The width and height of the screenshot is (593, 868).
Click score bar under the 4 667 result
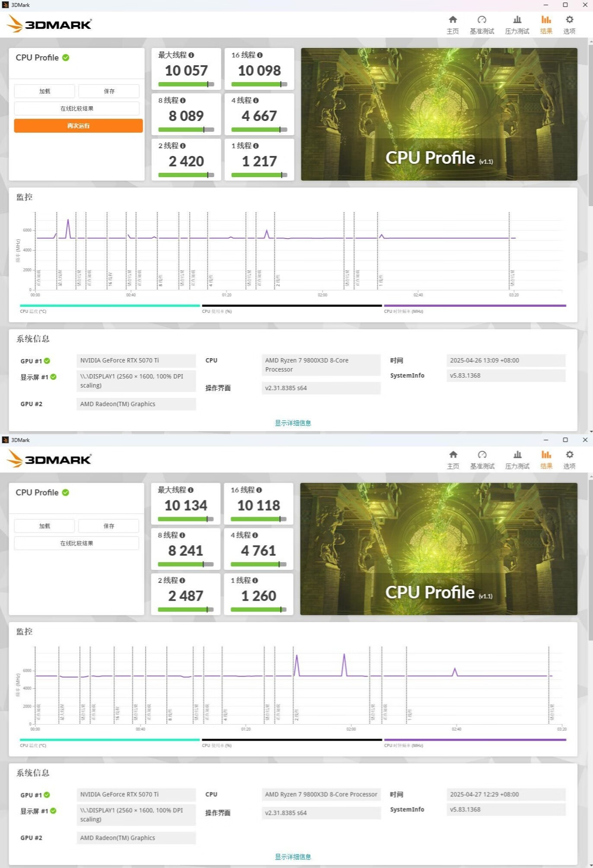259,130
